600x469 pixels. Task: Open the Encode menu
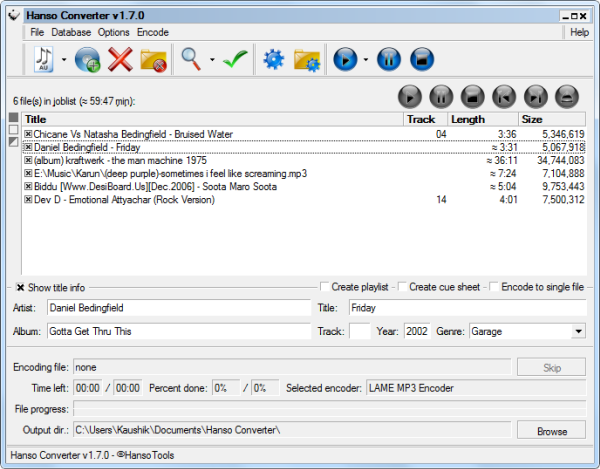(x=153, y=32)
